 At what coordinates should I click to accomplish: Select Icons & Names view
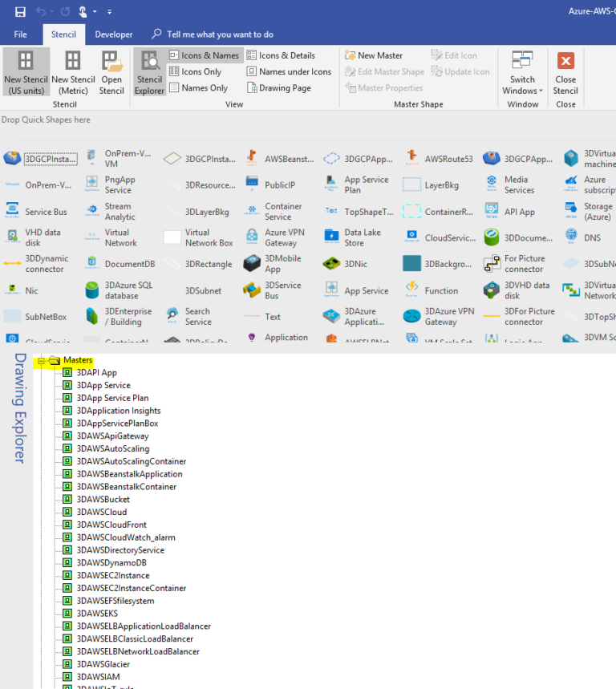205,55
